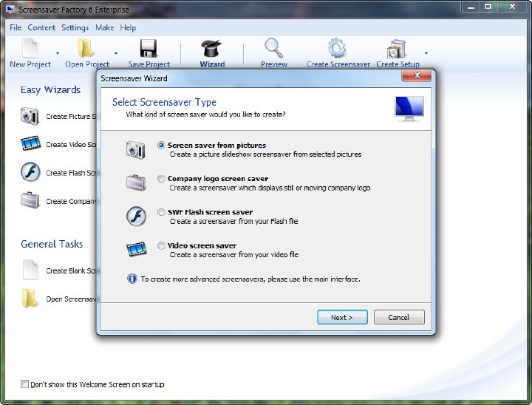Click the Create Setup toolbar icon

(x=397, y=49)
